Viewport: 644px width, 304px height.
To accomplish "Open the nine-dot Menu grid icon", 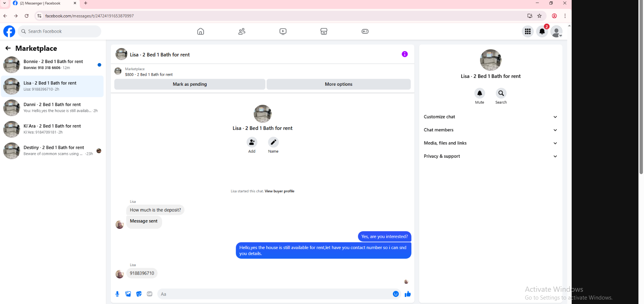I will 528,32.
